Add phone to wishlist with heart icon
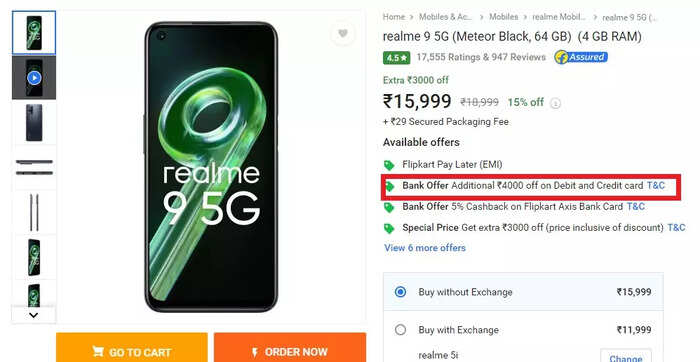This screenshot has height=362, width=700. click(x=343, y=33)
